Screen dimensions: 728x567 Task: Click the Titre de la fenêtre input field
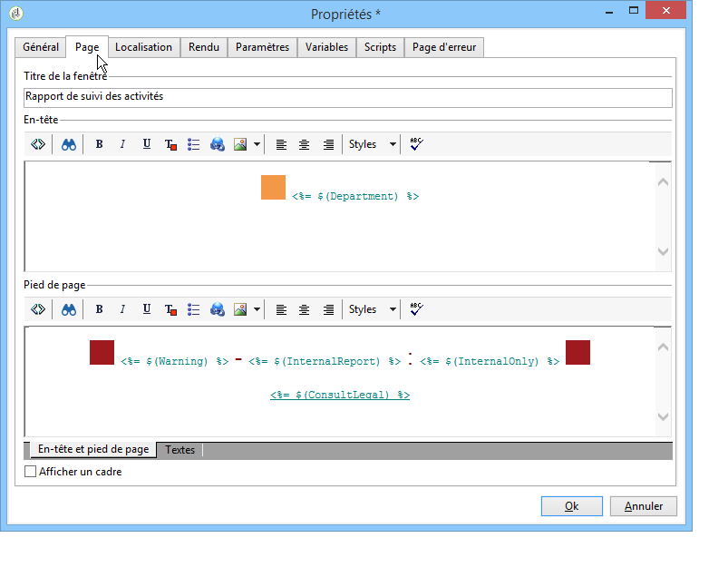coord(348,98)
